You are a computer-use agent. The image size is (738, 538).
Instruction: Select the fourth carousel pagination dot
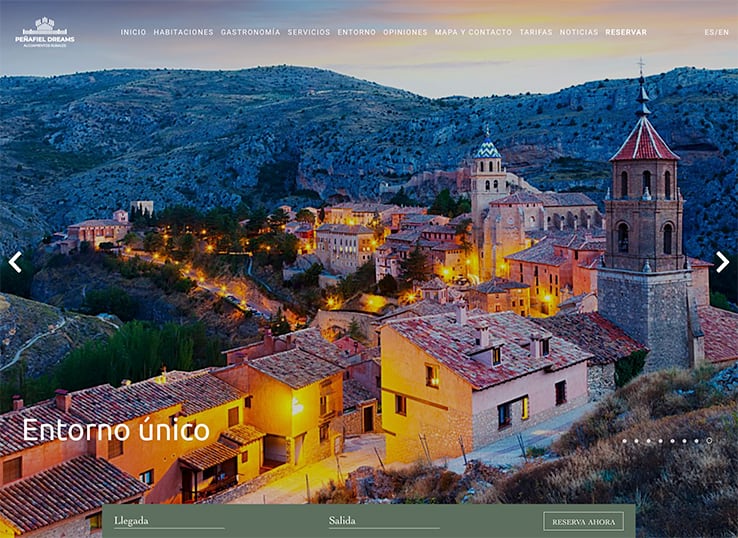pyautogui.click(x=660, y=441)
